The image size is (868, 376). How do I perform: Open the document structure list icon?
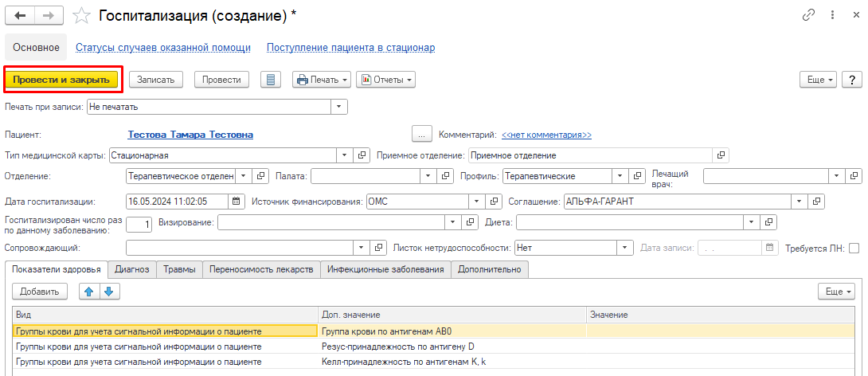coord(271,80)
